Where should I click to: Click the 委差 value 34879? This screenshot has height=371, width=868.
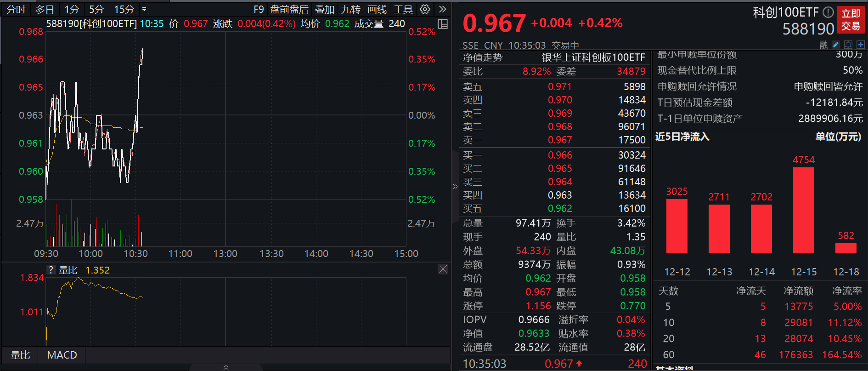point(631,71)
